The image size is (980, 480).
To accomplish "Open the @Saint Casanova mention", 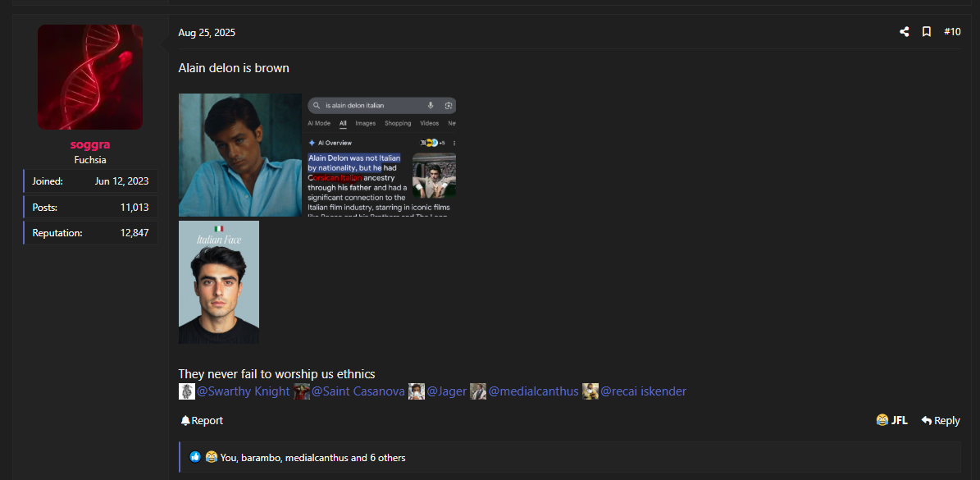I will click(x=358, y=391).
